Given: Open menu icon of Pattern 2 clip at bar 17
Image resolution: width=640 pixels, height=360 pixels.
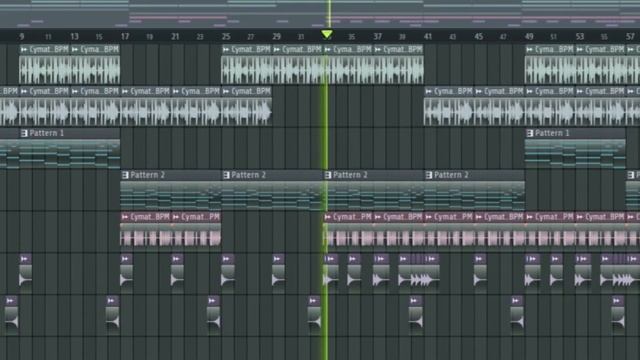Looking at the screenshot, I should (125, 175).
